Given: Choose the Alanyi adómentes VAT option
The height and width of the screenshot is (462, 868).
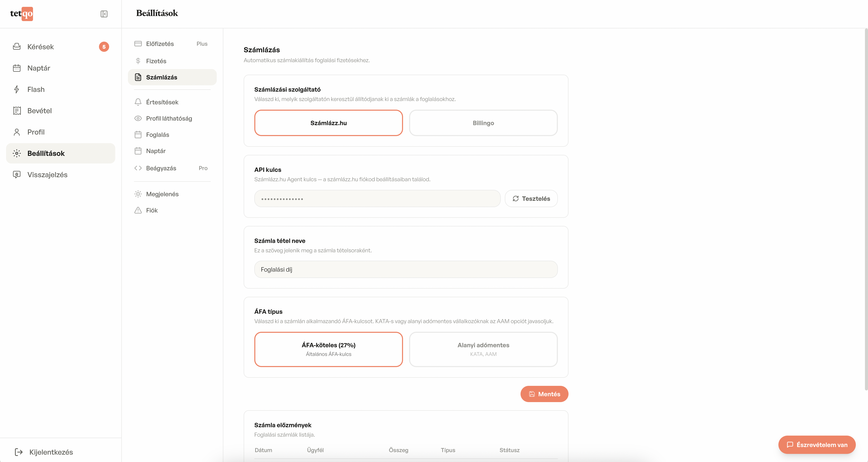Looking at the screenshot, I should pyautogui.click(x=483, y=349).
